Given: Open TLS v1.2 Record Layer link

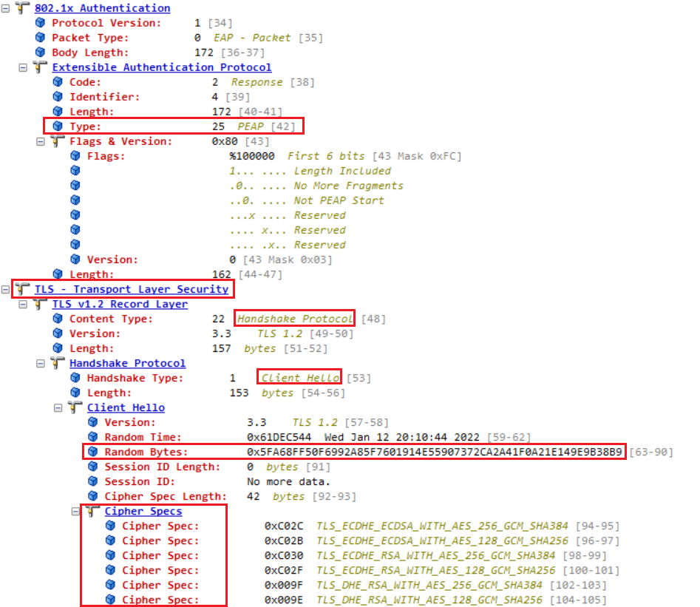Looking at the screenshot, I should 120,304.
